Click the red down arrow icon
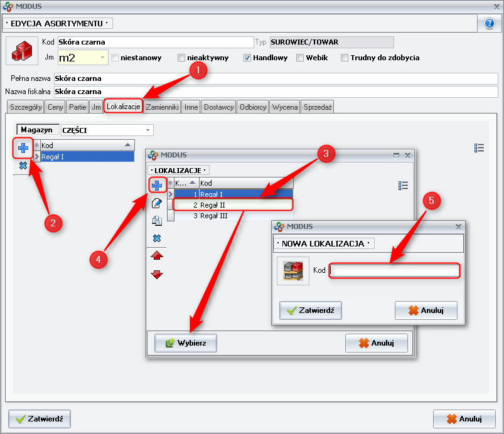This screenshot has width=504, height=434. 157,274
